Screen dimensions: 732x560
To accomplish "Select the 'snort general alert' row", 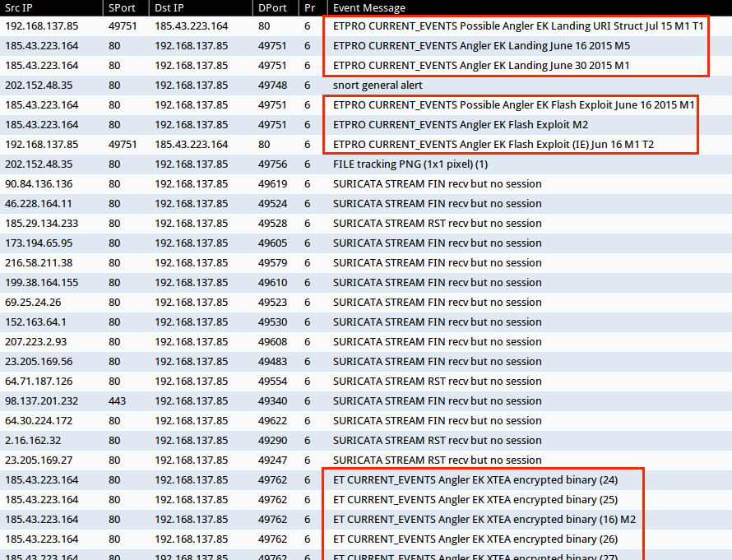I will click(366, 86).
